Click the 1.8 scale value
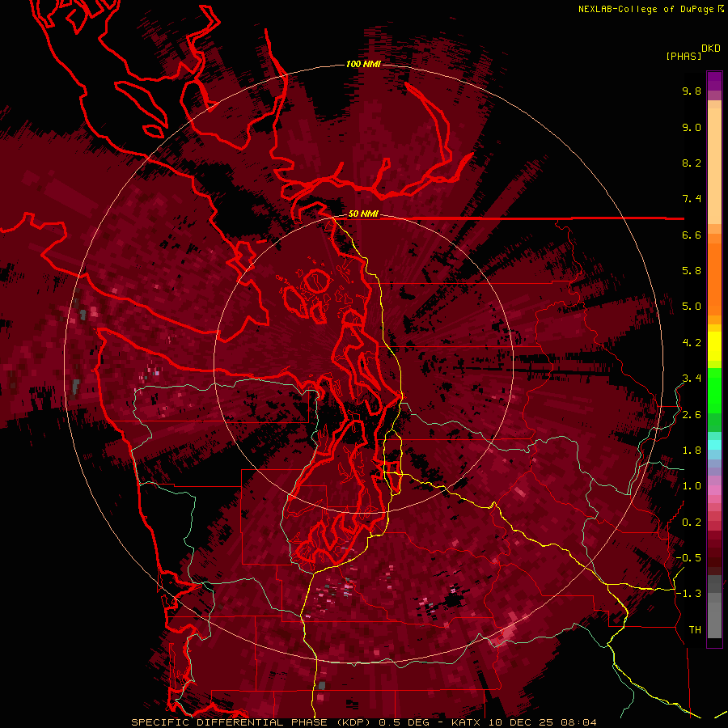Screen dimensions: 728x728 pyautogui.click(x=692, y=451)
